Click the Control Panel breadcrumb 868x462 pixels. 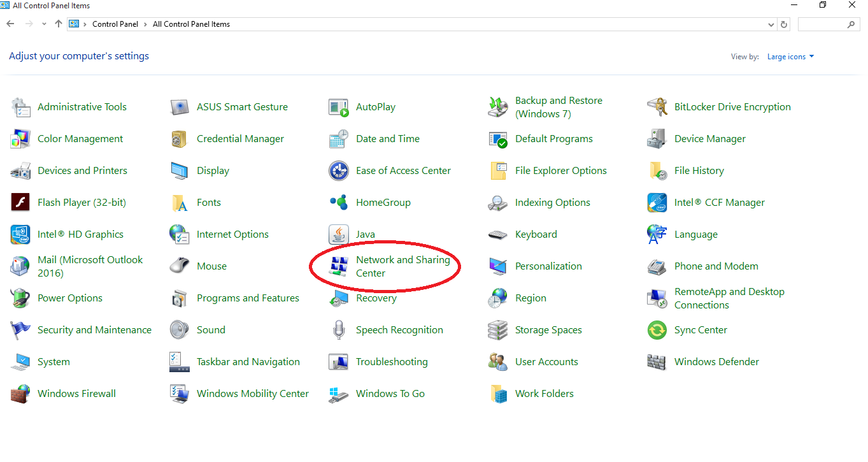(x=115, y=24)
